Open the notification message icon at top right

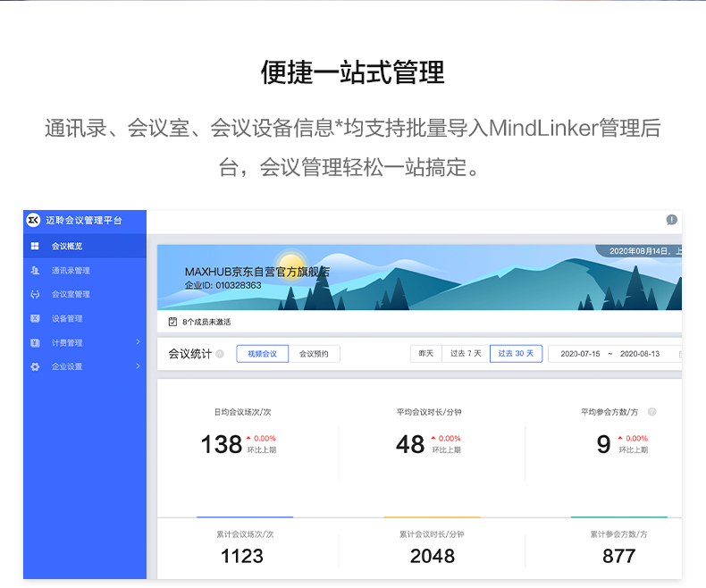pos(671,220)
